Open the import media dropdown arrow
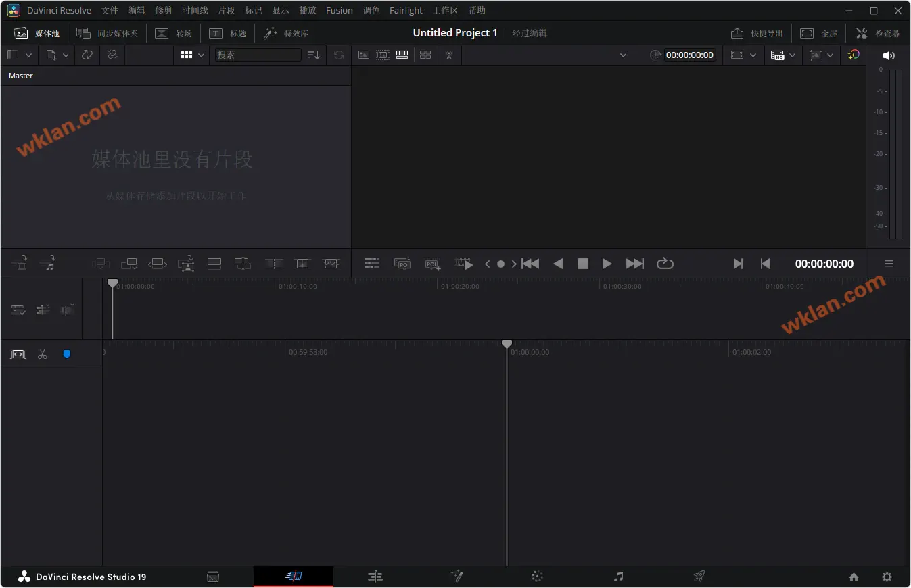 [x=66, y=55]
